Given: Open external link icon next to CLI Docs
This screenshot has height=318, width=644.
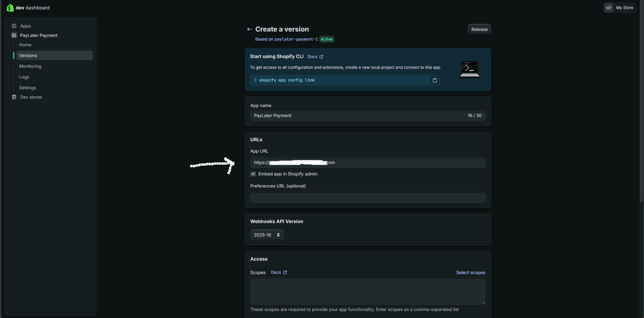Looking at the screenshot, I should [x=321, y=57].
